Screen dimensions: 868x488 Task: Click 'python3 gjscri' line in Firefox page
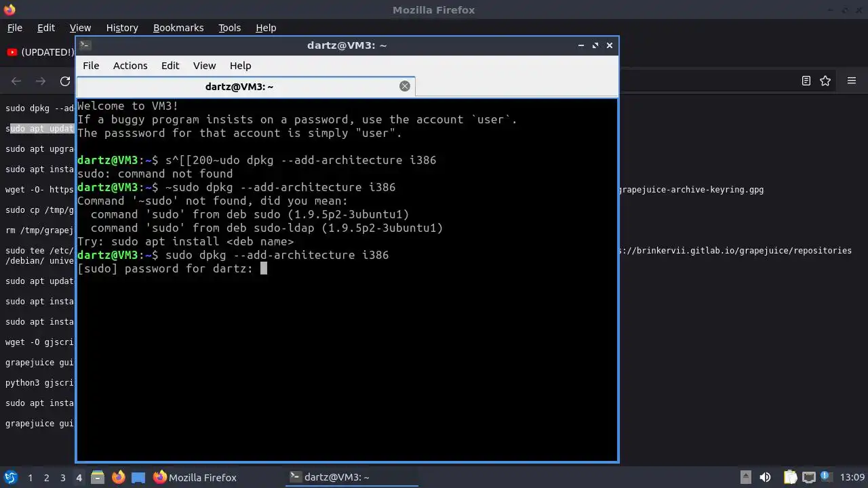(x=39, y=383)
